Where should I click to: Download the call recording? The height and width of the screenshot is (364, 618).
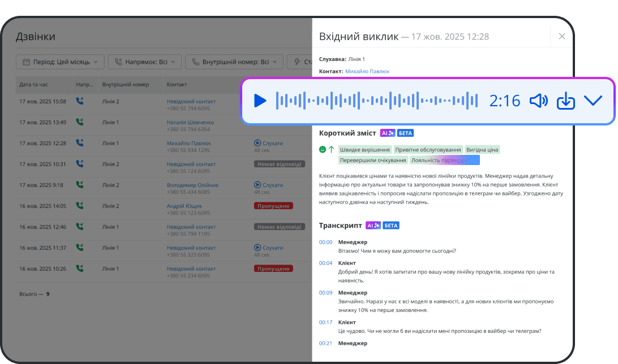(x=566, y=101)
